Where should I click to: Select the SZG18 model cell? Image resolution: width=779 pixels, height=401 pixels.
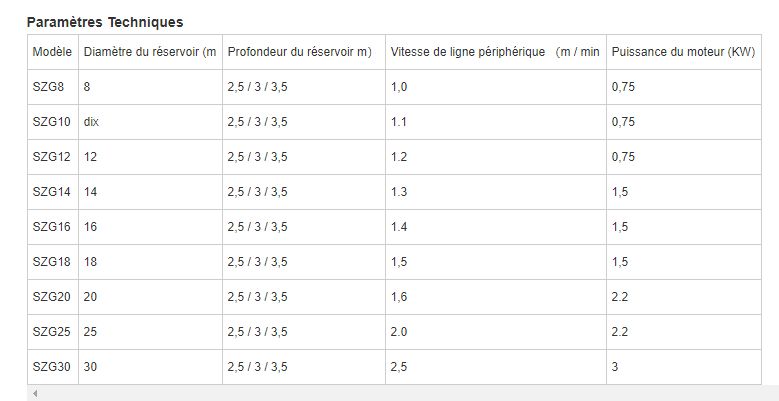[x=51, y=262]
